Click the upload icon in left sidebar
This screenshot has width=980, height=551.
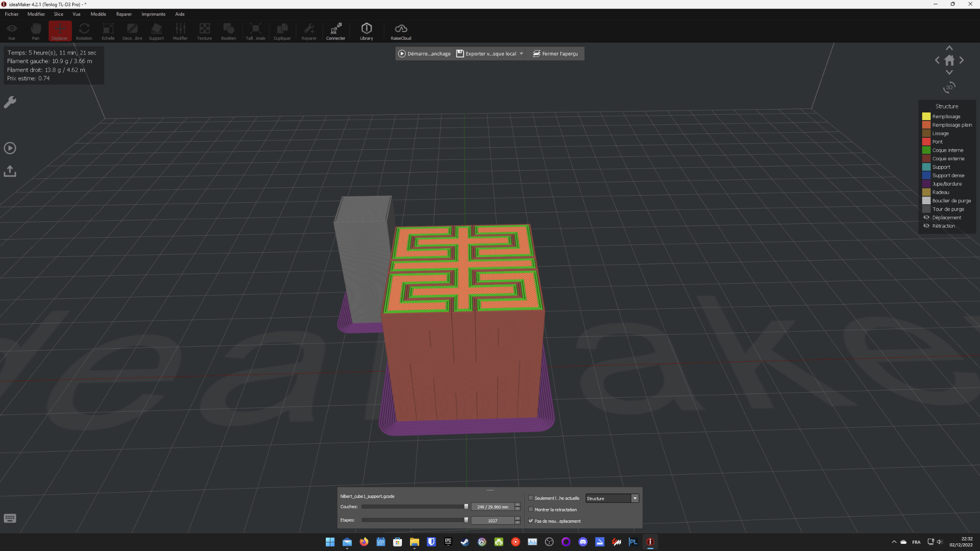click(x=10, y=171)
